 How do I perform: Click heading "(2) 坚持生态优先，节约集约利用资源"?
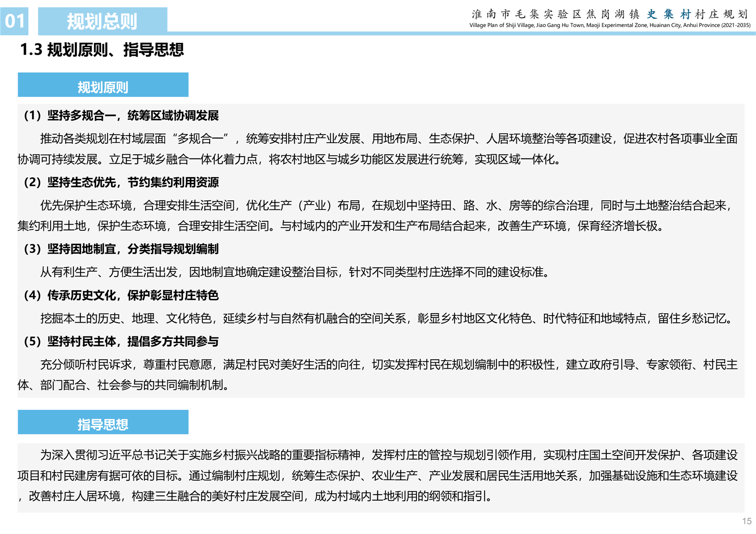click(121, 182)
